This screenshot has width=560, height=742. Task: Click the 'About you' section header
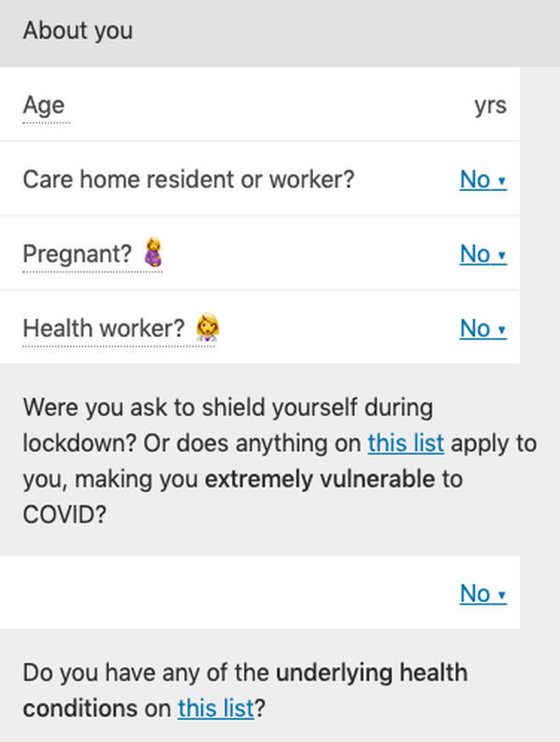tap(78, 31)
